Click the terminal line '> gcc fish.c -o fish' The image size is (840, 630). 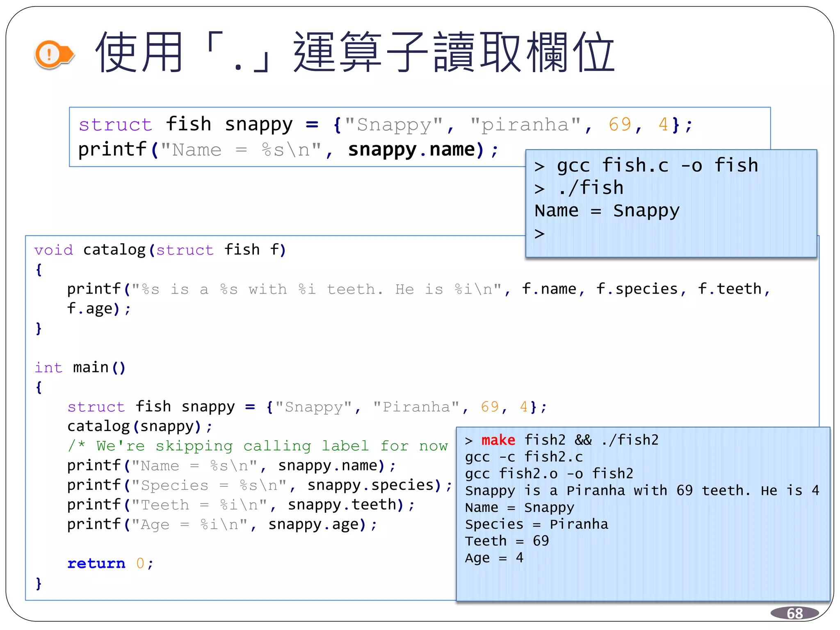[646, 166]
